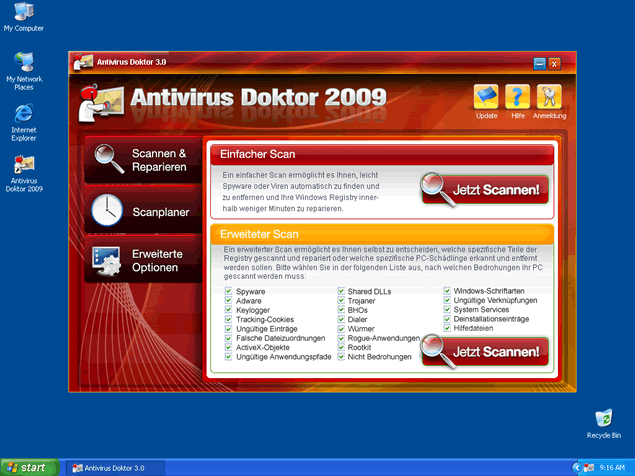This screenshot has width=635, height=476.
Task: Open the Recycle Bin on desktop
Action: [603, 418]
